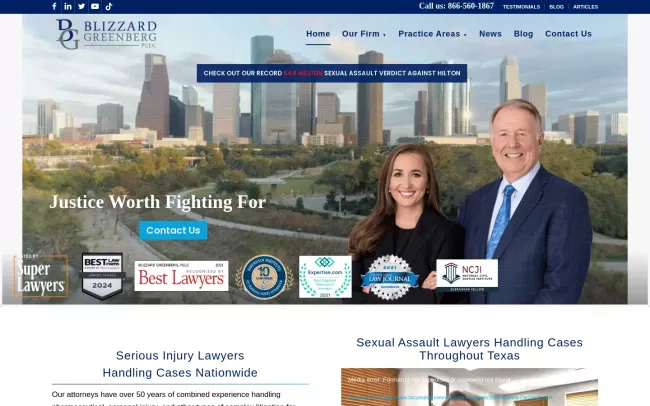
Task: Open the News menu item
Action: click(x=490, y=34)
